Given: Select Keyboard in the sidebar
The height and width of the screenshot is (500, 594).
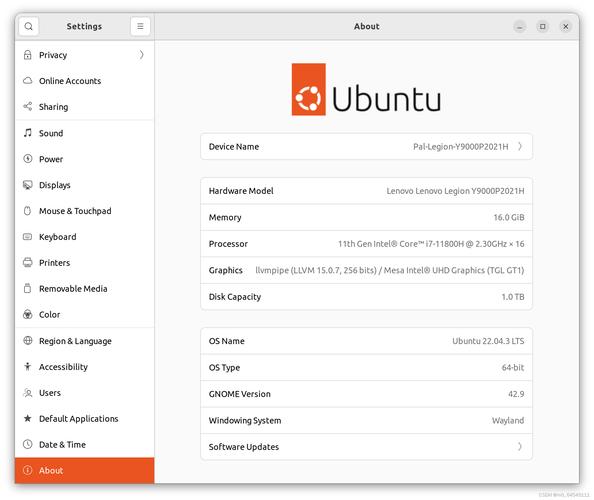Looking at the screenshot, I should tap(84, 237).
